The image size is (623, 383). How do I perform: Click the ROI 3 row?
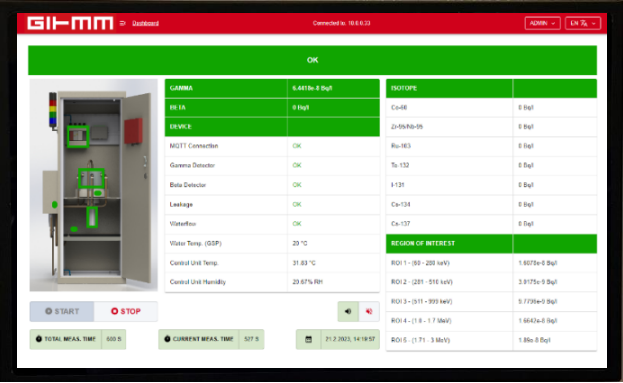click(491, 302)
